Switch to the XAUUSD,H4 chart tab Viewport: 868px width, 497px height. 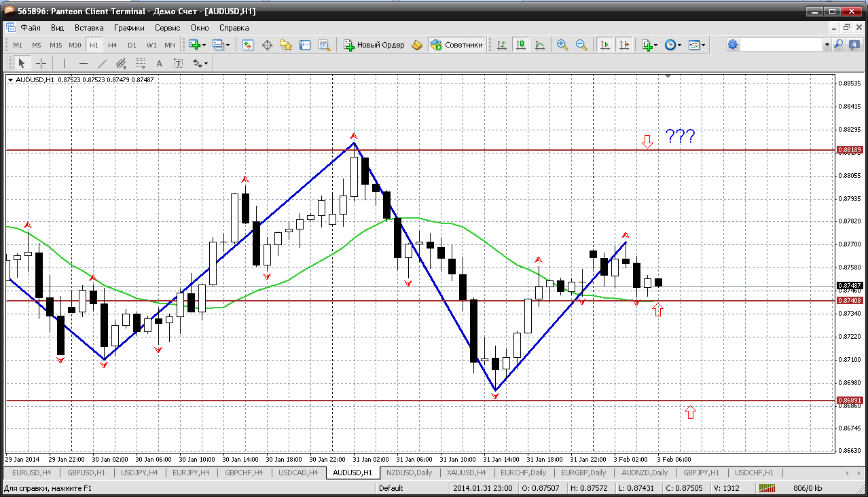point(465,473)
